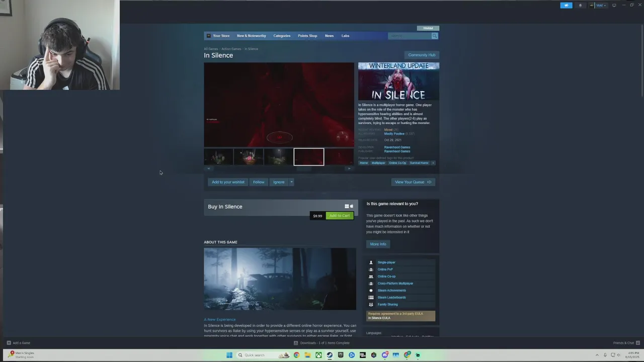This screenshot has height=362, width=644.
Task: Open Discord from the taskbar
Action: click(385, 355)
